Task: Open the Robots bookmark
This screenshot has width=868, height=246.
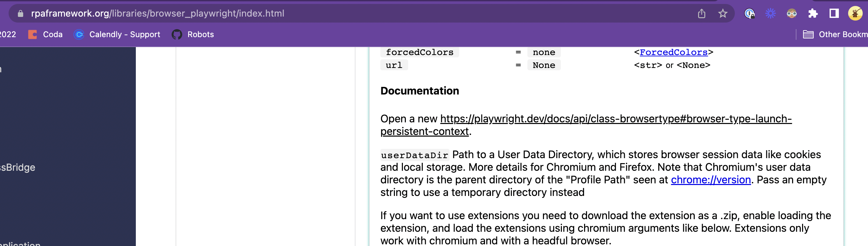Action: 200,34
